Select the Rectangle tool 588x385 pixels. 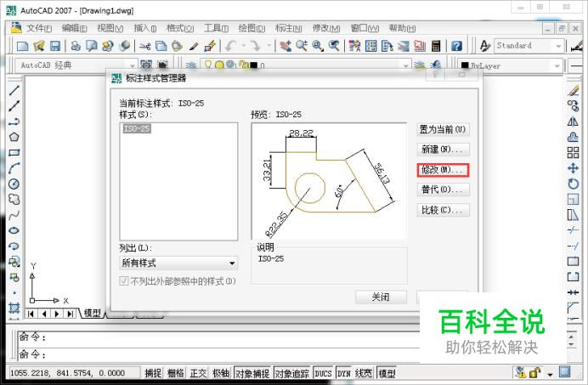pyautogui.click(x=14, y=153)
